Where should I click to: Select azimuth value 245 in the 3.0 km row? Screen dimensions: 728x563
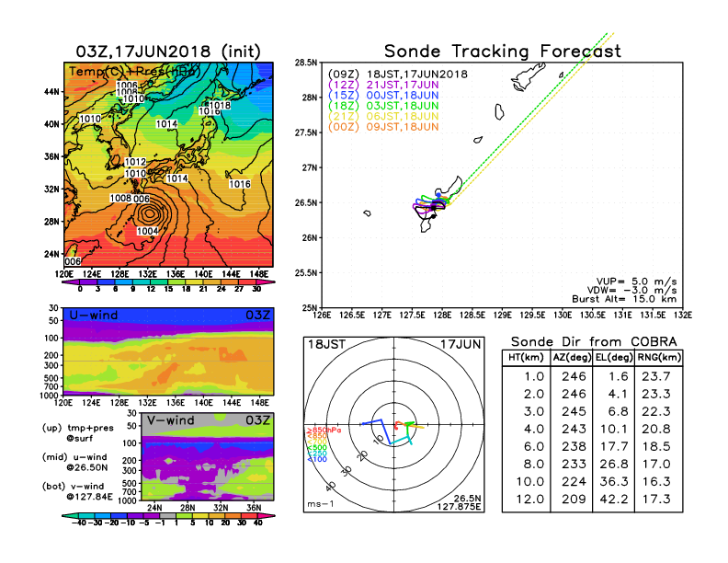574,411
